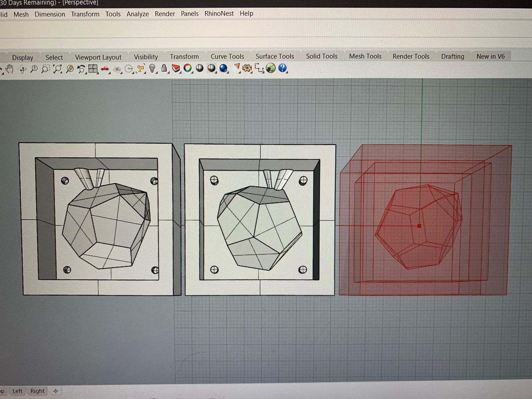The image size is (532, 399).
Task: Click the Shaded Viewport sphere icon
Action: pyautogui.click(x=199, y=68)
